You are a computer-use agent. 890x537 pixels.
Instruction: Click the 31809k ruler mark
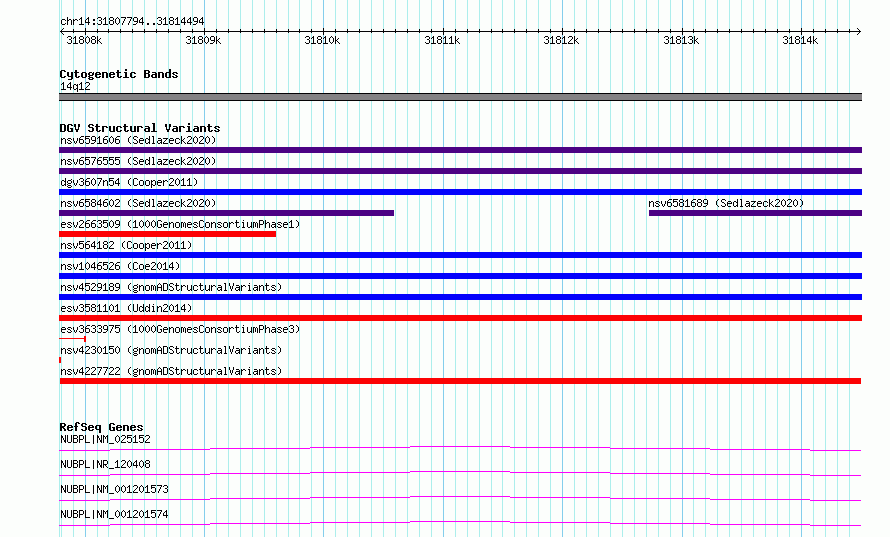coord(203,40)
